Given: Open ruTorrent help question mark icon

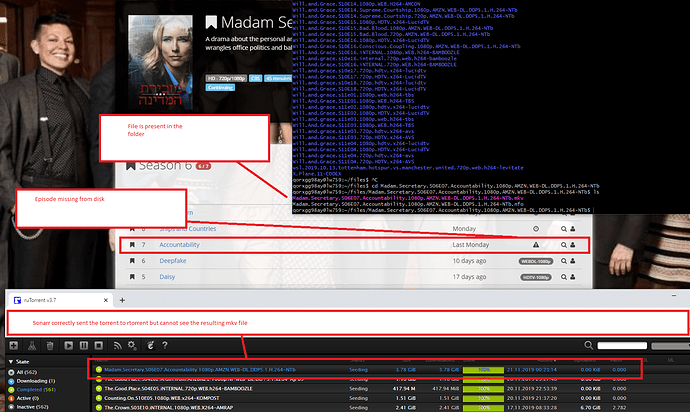Looking at the screenshot, I should [165, 346].
